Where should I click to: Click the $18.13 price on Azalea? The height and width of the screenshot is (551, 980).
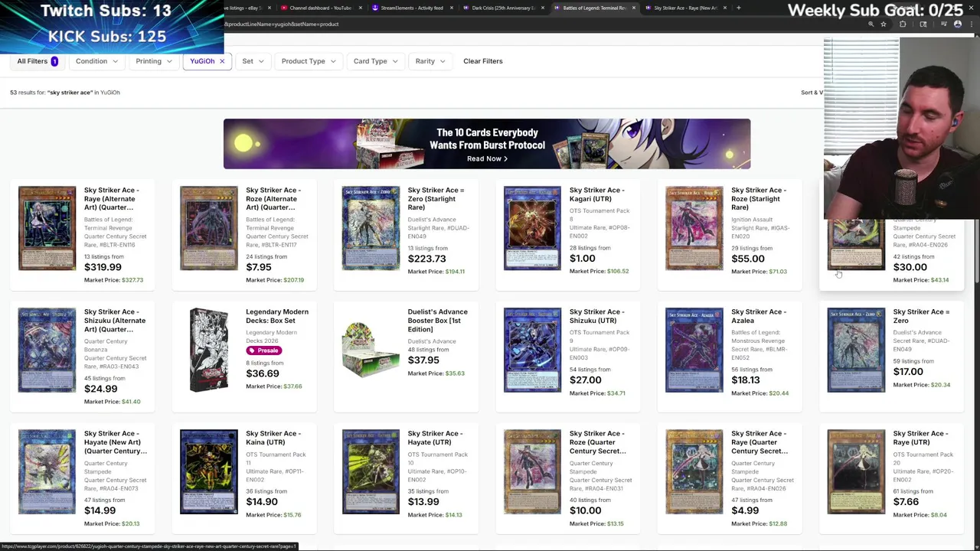(746, 380)
